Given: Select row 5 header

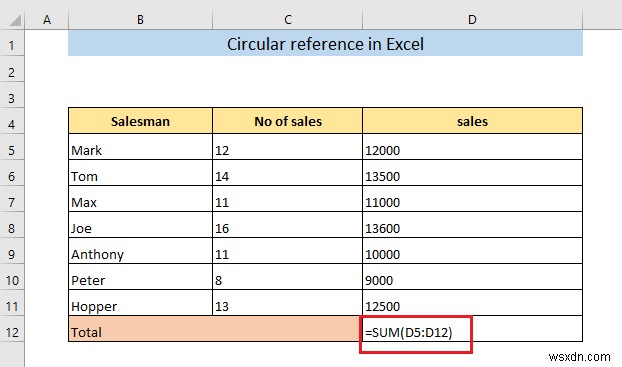Looking at the screenshot, I should pos(12,147).
